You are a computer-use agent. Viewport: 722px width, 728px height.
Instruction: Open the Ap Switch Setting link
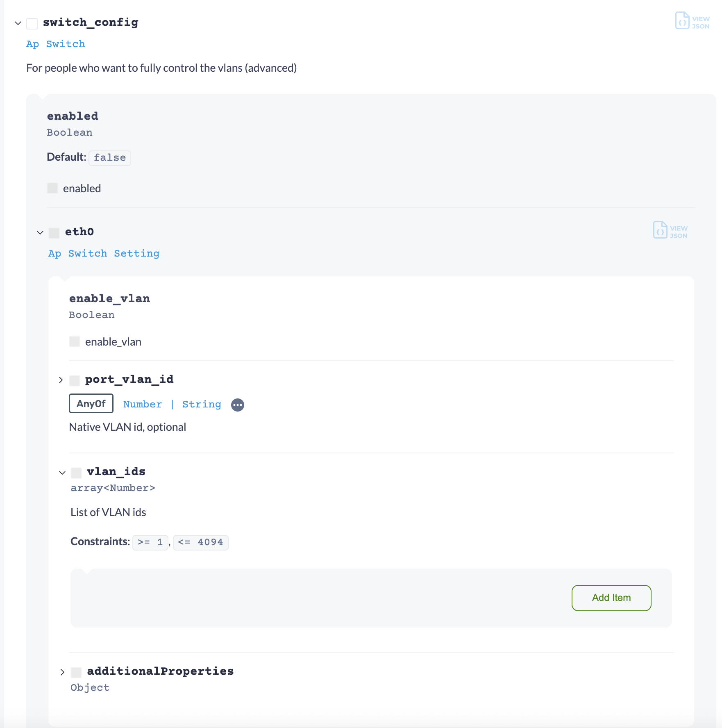(104, 254)
